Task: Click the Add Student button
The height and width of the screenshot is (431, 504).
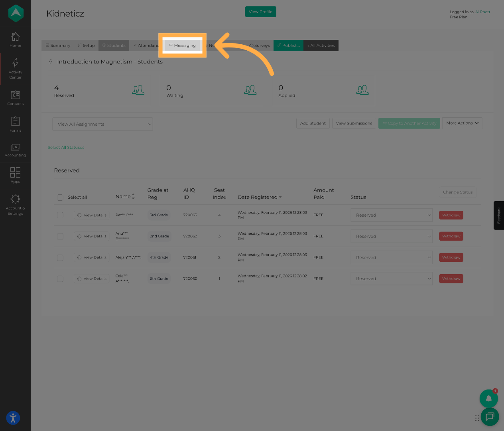Action: tap(313, 123)
